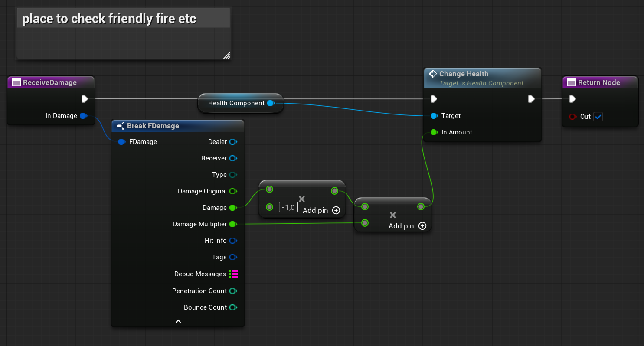Click ReceiveDamage execution output pin
644x346 pixels.
click(85, 99)
